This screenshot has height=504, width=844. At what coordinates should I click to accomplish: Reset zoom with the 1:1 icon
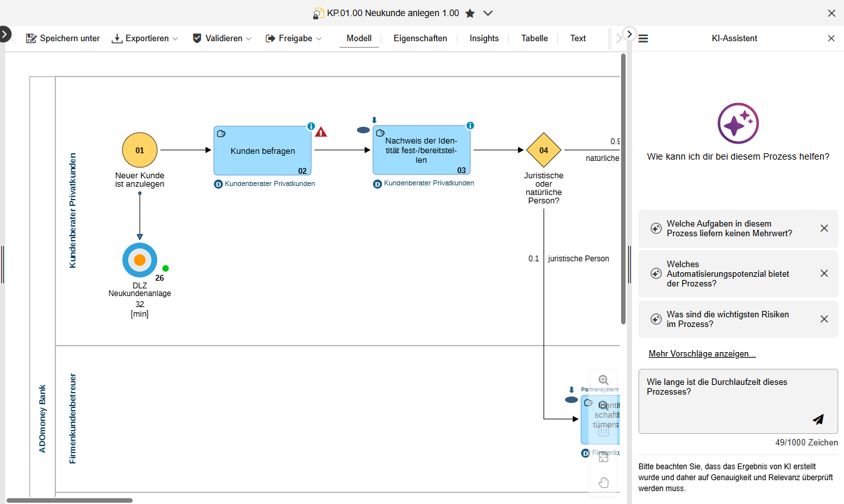coord(604,431)
